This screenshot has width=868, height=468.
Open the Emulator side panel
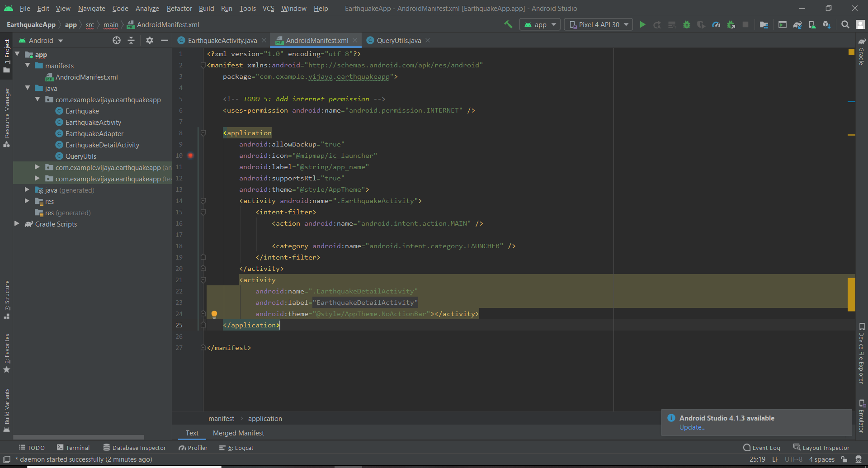pos(862,416)
